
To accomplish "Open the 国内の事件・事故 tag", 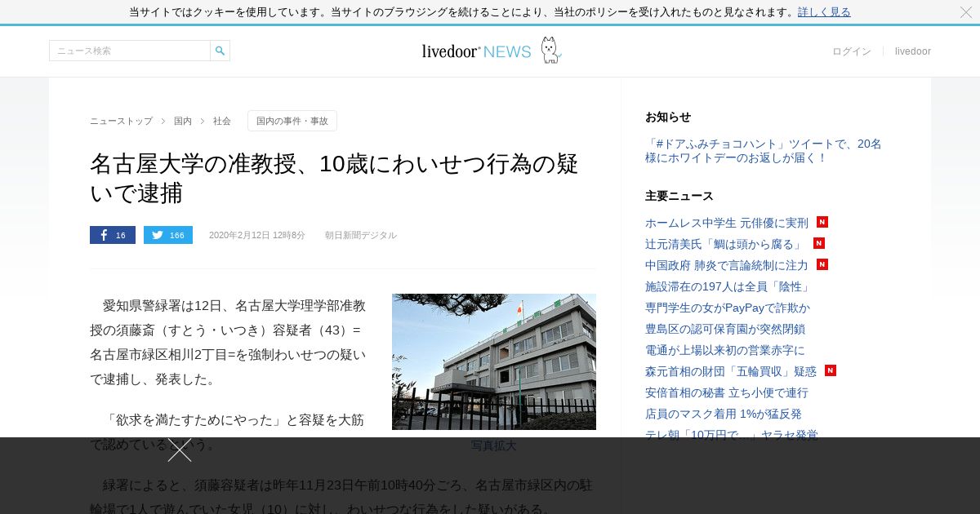I will tap(292, 121).
